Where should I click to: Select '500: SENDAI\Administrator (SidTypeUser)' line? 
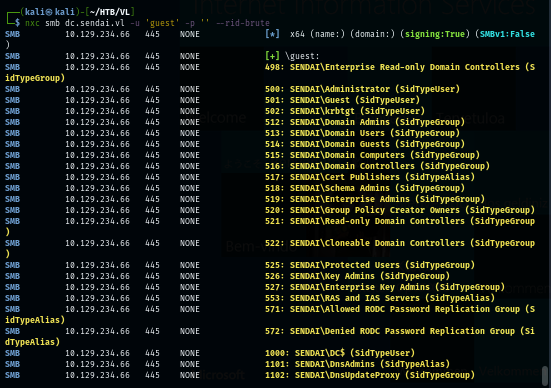coord(362,89)
